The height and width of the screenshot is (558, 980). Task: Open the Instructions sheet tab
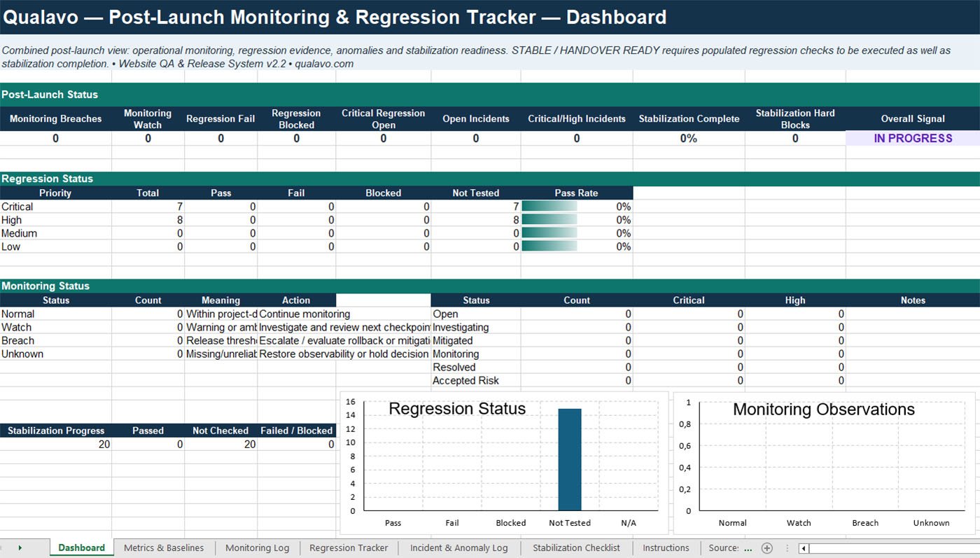666,548
